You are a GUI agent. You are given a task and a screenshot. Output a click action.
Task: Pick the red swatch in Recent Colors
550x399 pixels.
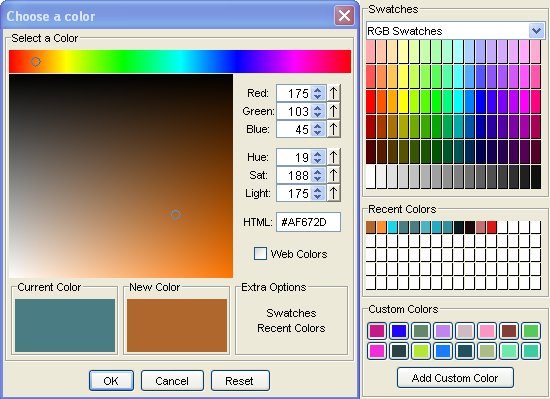coord(492,227)
